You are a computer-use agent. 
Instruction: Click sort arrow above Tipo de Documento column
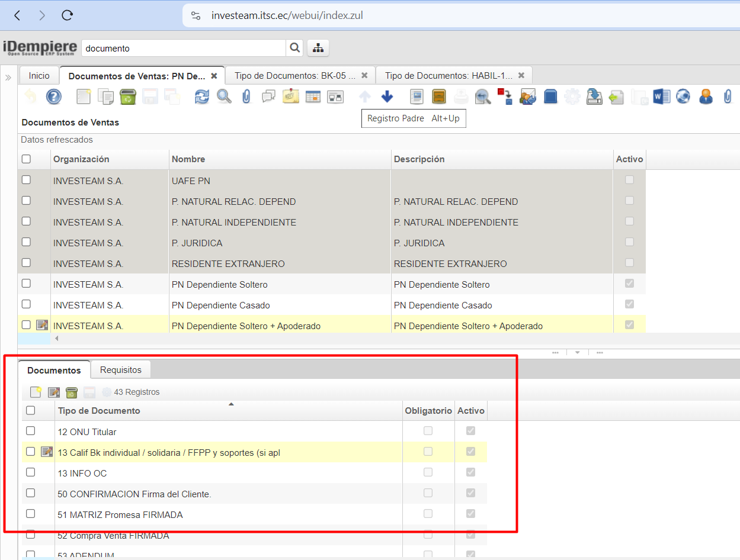[x=231, y=404]
